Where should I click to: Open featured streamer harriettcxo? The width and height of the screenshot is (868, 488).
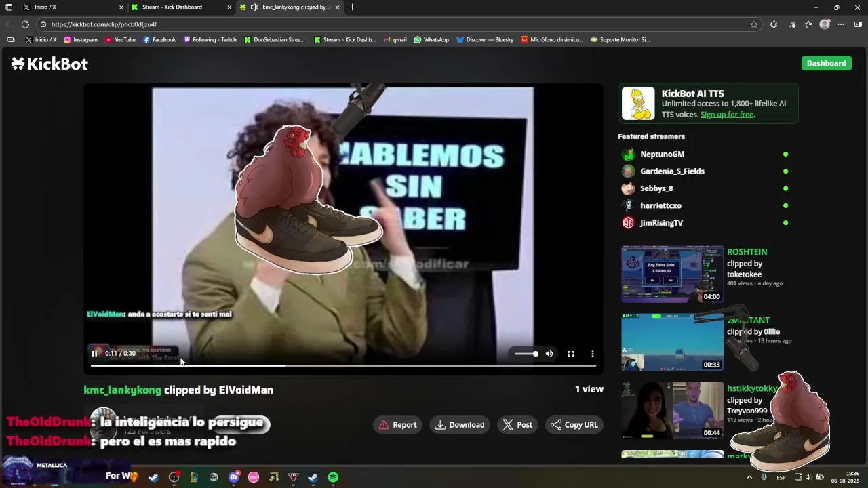click(x=660, y=205)
